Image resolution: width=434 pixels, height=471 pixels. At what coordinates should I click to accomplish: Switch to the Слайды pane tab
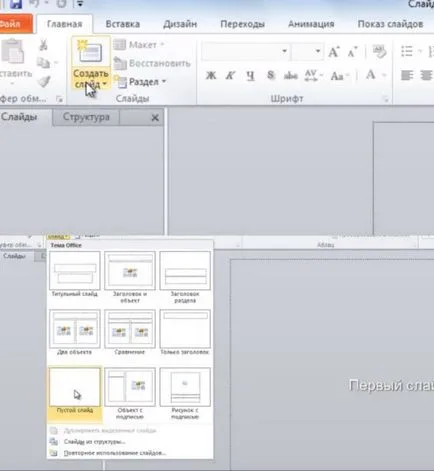click(19, 117)
